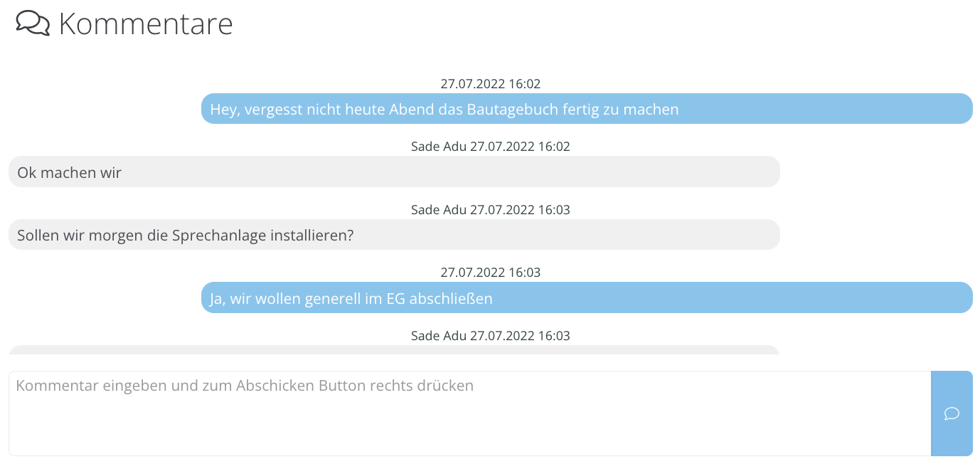Viewport: 980px width, 474px height.
Task: Click the Kommentare section heading
Action: click(x=146, y=23)
